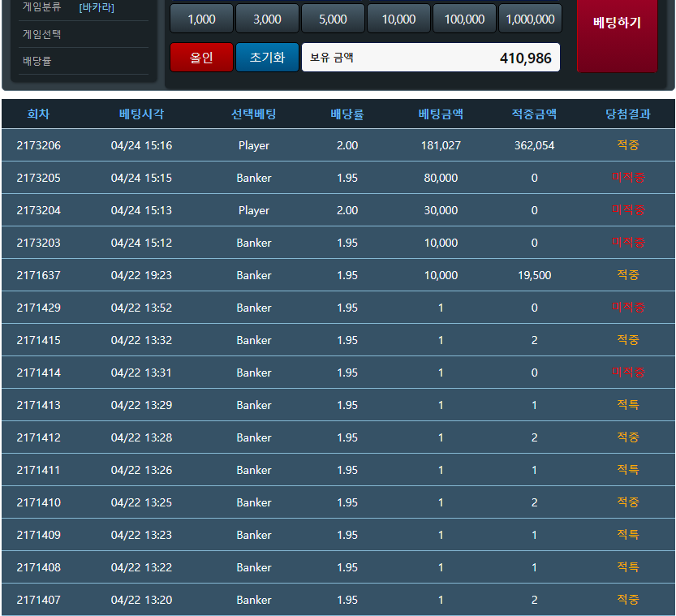Image resolution: width=676 pixels, height=616 pixels.
Task: Click the 2.00 odds in round 2173204 row
Action: tap(347, 210)
